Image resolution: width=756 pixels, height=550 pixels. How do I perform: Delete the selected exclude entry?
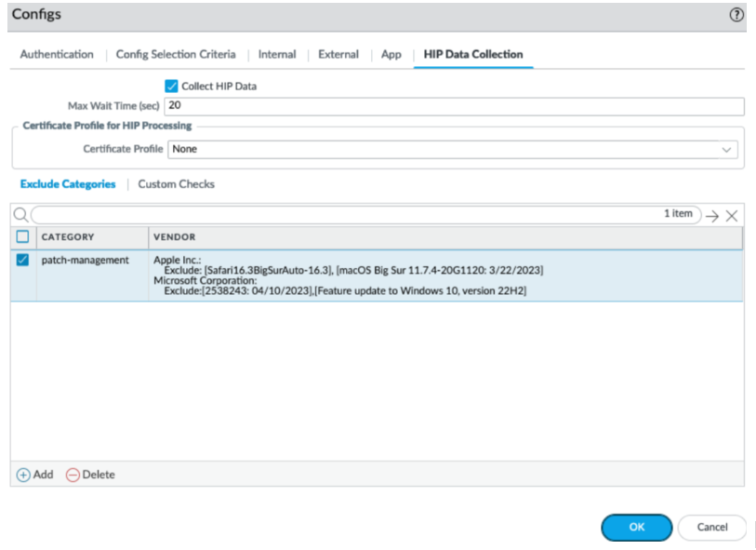pyautogui.click(x=93, y=474)
